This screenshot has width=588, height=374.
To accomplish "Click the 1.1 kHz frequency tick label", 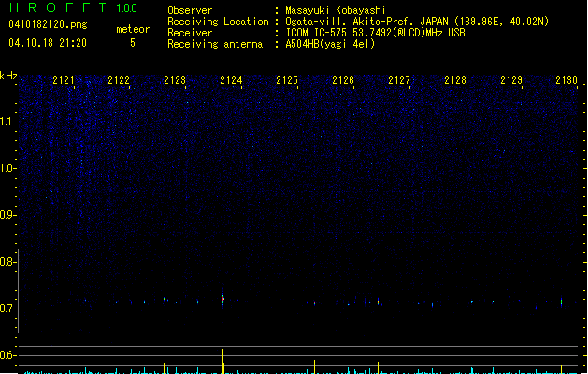I will [7, 122].
